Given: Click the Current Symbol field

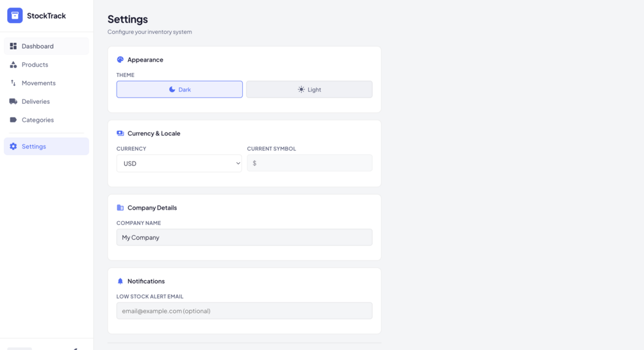Looking at the screenshot, I should [x=310, y=163].
